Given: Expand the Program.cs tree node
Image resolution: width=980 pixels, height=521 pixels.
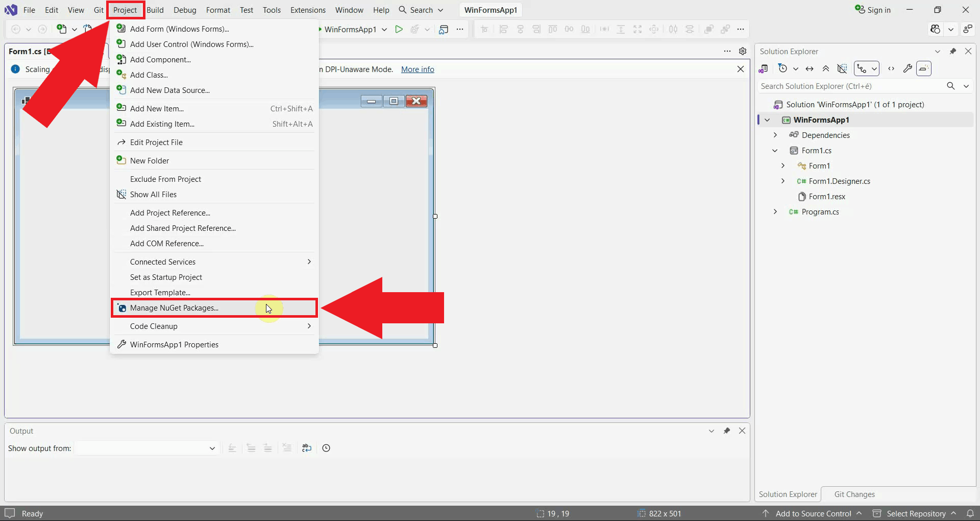Looking at the screenshot, I should pos(775,211).
